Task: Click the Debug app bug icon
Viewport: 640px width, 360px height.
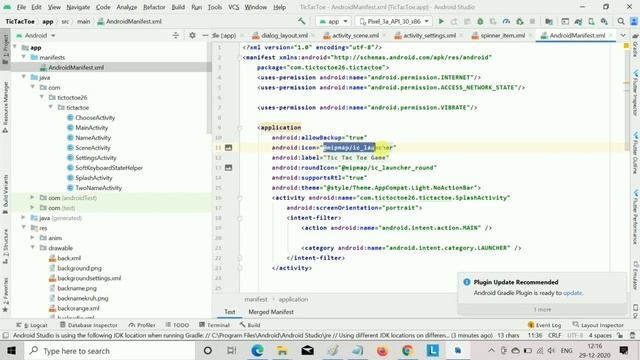Action: point(480,21)
